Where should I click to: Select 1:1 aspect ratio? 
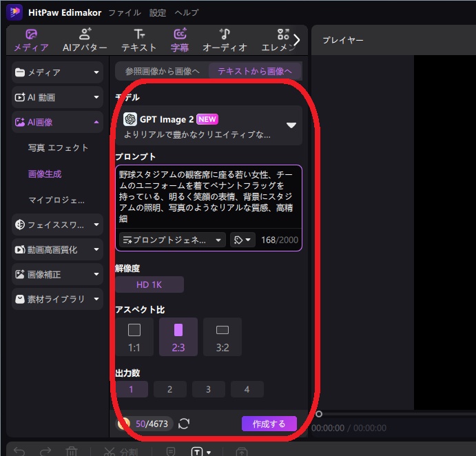134,337
